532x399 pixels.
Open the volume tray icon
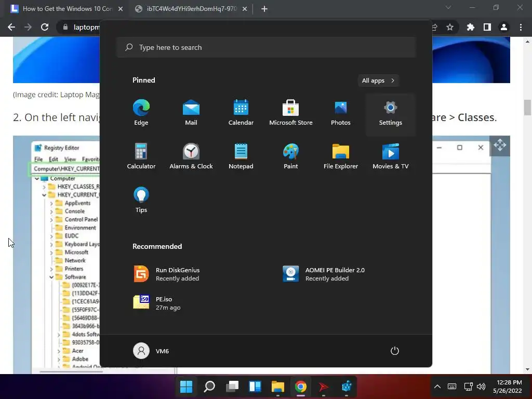(x=481, y=387)
